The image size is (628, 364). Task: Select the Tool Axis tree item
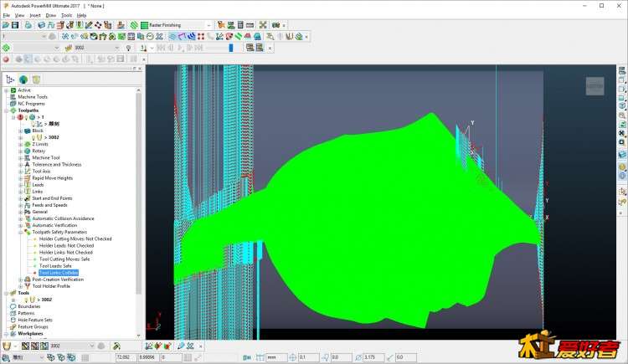41,172
